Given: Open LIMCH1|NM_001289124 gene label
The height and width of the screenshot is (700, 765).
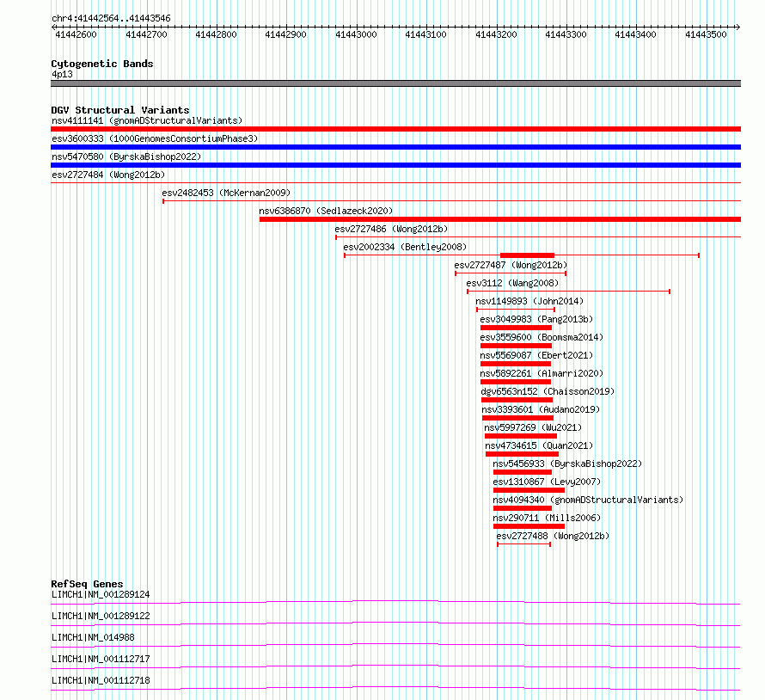Looking at the screenshot, I should pyautogui.click(x=101, y=594).
